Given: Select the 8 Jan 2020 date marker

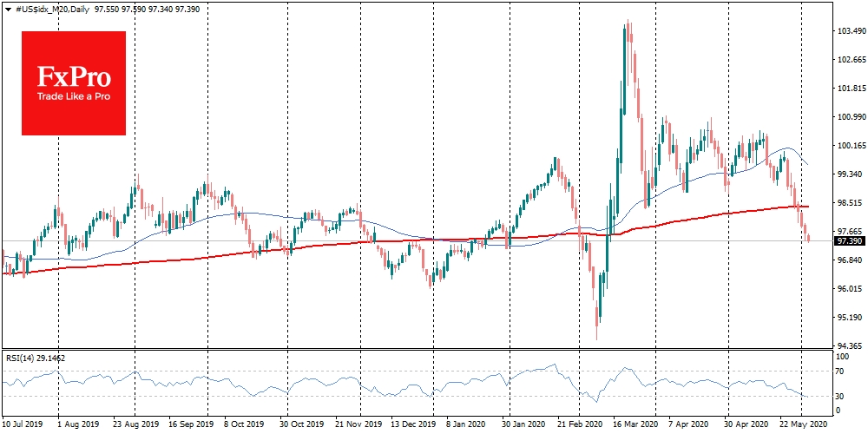Looking at the screenshot, I should click(467, 424).
